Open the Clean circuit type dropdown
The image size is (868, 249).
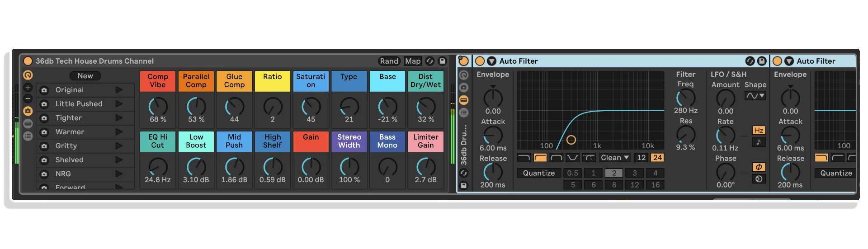(614, 158)
